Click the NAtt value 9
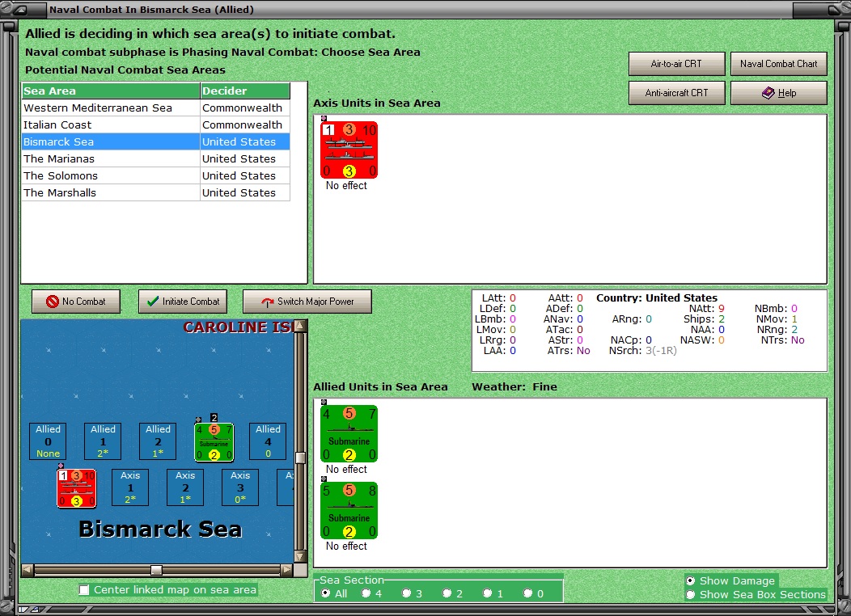 click(x=722, y=309)
